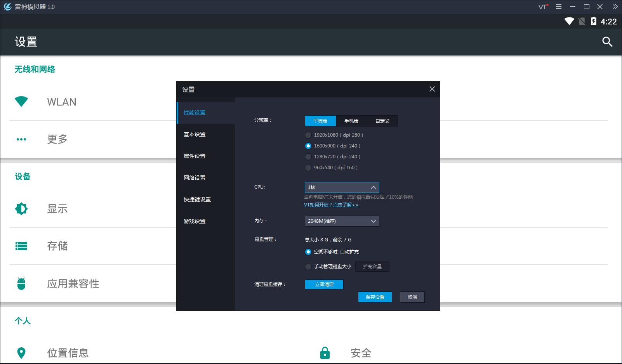Open the VT status icon in title bar

click(x=543, y=7)
